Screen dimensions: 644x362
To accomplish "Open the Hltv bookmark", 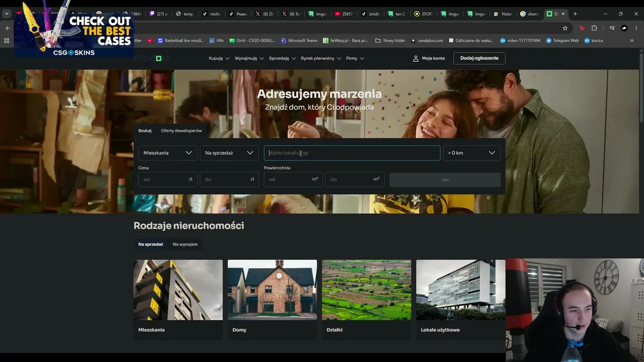I will click(x=216, y=40).
